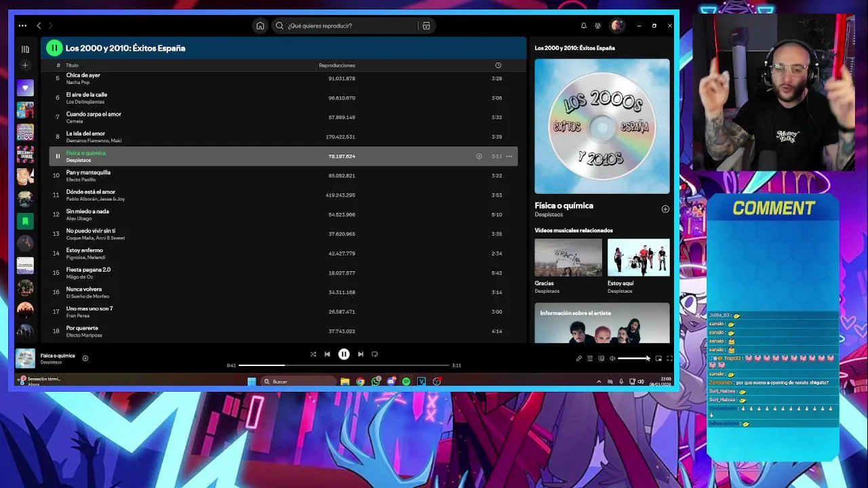
Task: Mute audio with the speaker icon in player
Action: pos(612,359)
